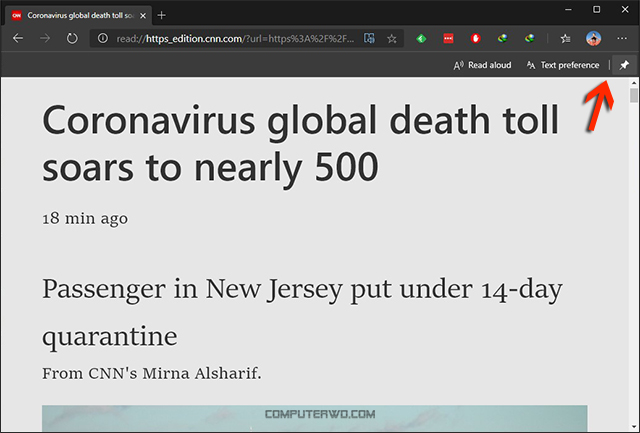Pin the reader toolbar with pin icon
640x433 pixels.
click(624, 65)
